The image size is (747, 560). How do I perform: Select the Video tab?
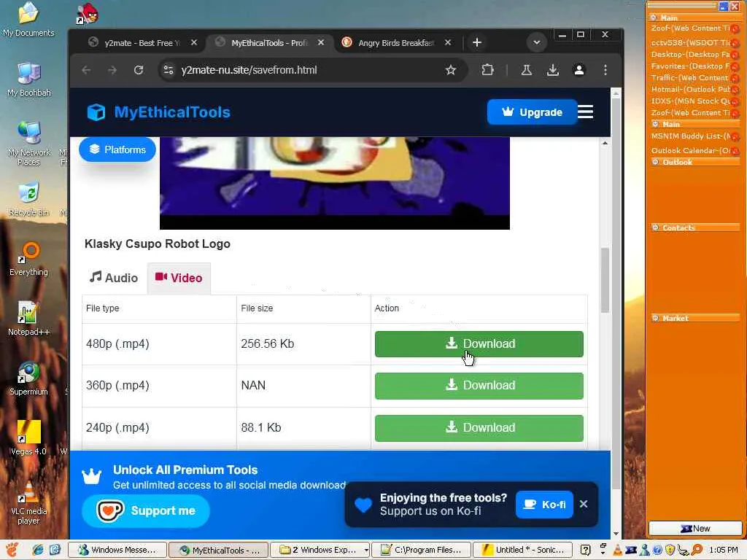pyautogui.click(x=179, y=278)
